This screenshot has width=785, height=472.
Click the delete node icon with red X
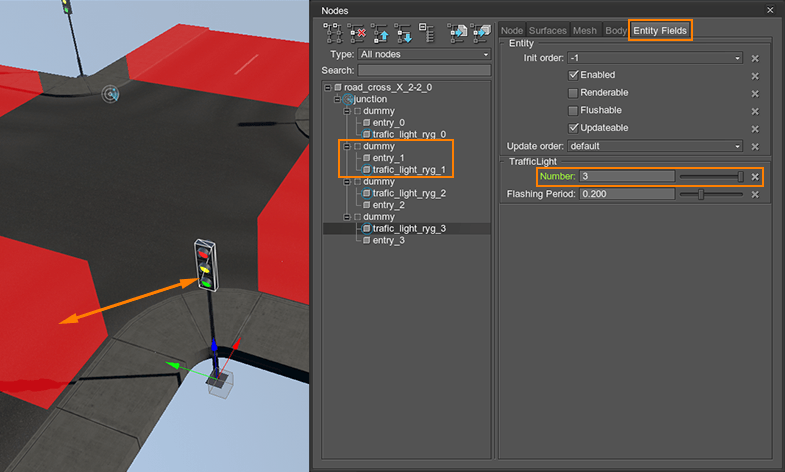(358, 32)
